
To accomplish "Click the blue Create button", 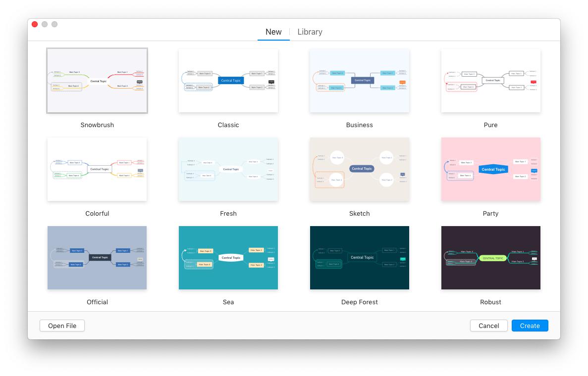I will (x=530, y=326).
